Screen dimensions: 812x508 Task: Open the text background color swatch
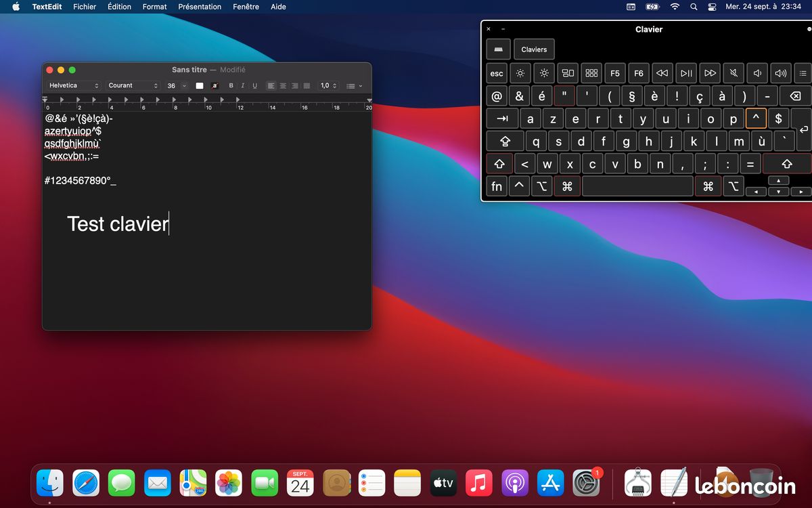click(x=215, y=86)
